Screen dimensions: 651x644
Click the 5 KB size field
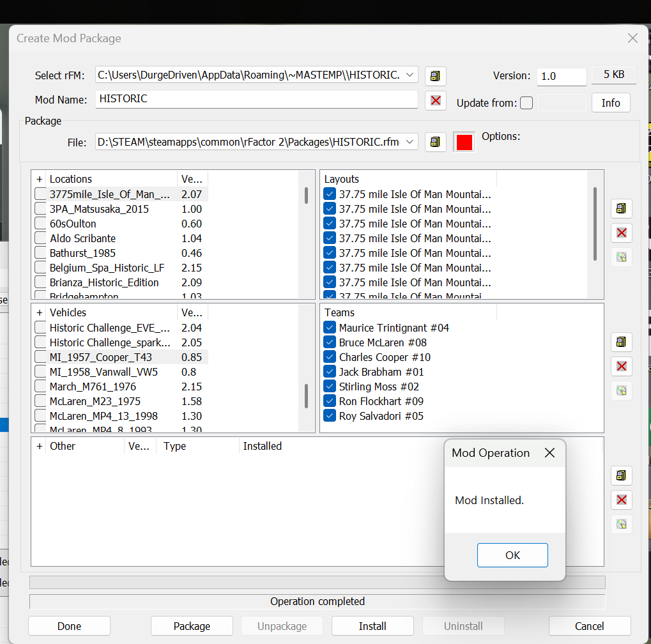614,75
